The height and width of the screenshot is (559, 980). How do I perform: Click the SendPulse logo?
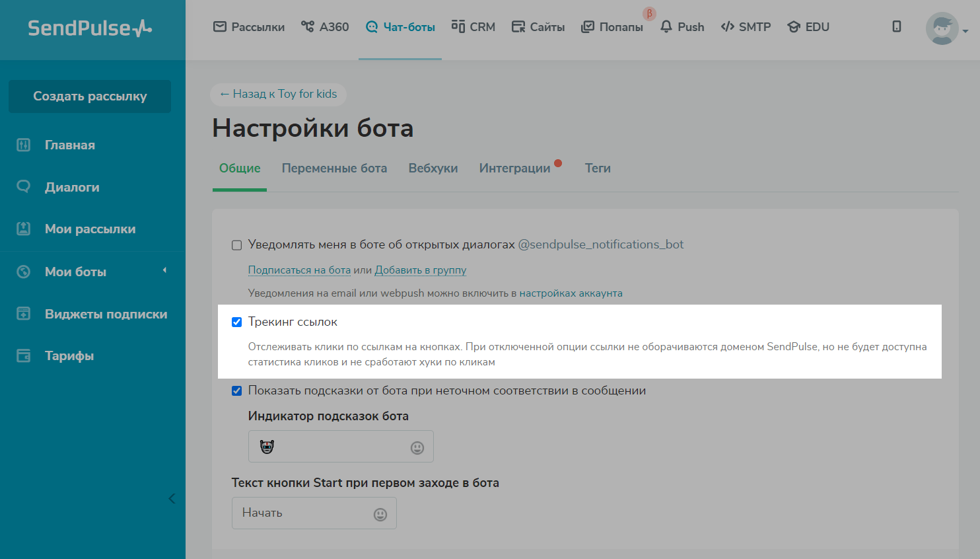(90, 28)
